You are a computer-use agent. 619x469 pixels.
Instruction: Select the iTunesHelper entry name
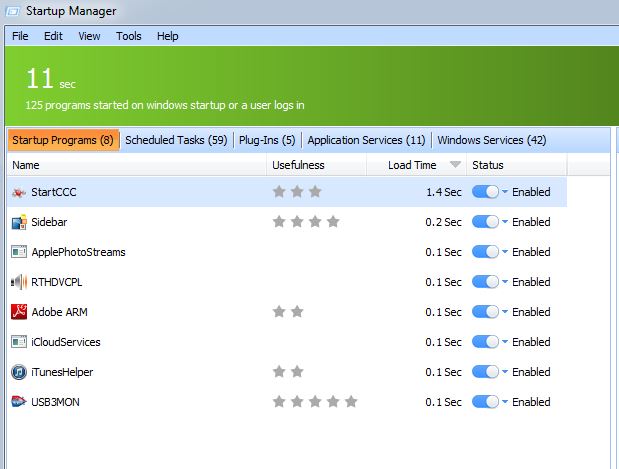(62, 372)
